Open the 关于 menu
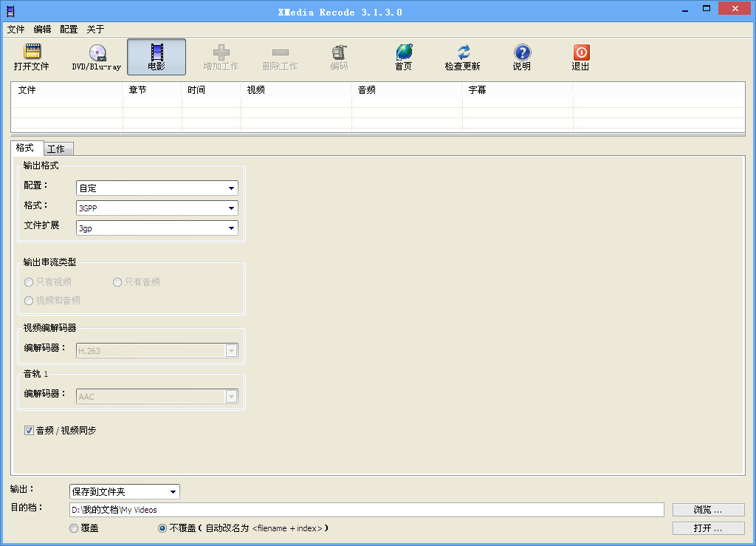The width and height of the screenshot is (756, 546). pos(95,30)
